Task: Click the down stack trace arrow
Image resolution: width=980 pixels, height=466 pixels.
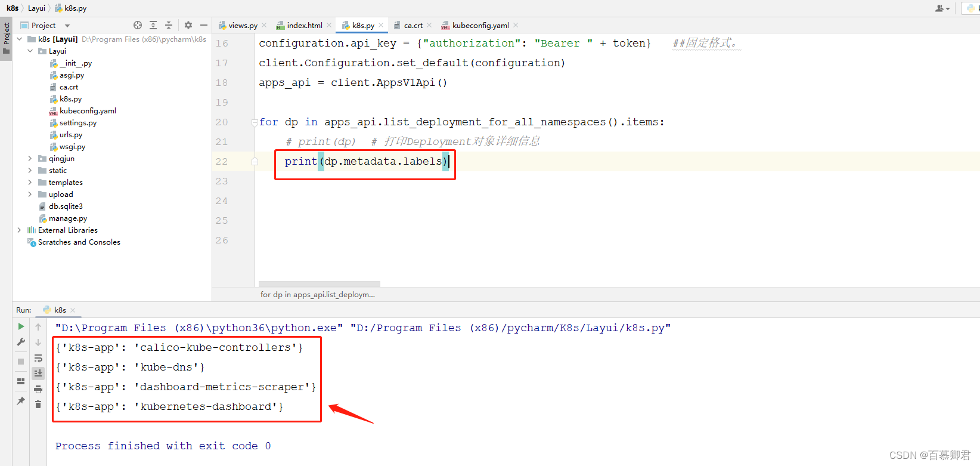Action: [38, 342]
